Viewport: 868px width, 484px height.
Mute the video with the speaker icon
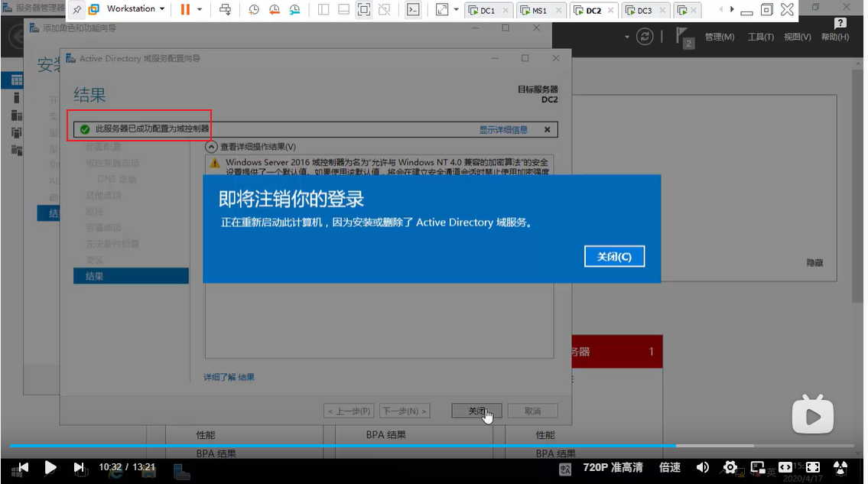pyautogui.click(x=703, y=468)
